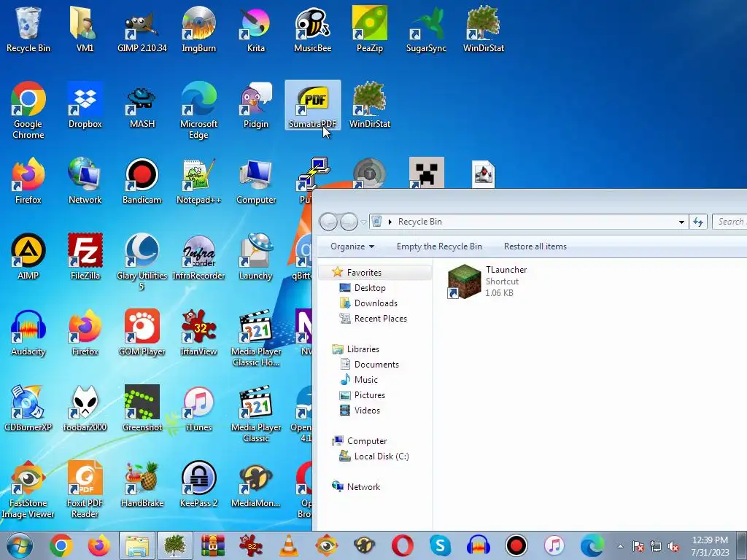Open the taskbar clock and date
Screen dimensions: 747x560
710,546
